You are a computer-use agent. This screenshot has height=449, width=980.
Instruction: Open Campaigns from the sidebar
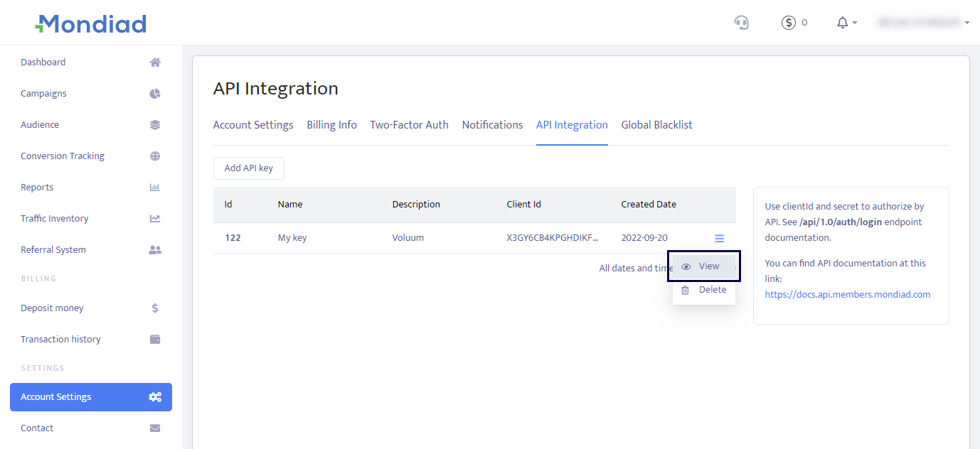44,94
